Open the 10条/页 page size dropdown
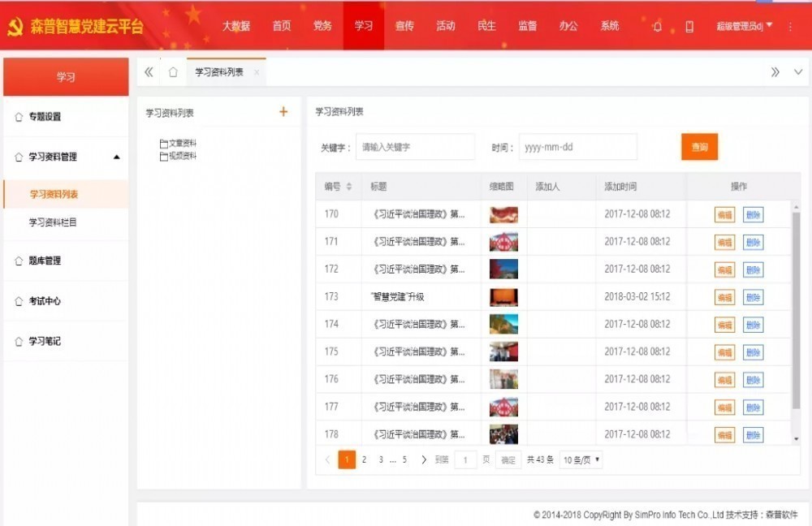The height and width of the screenshot is (526, 812). click(x=581, y=459)
